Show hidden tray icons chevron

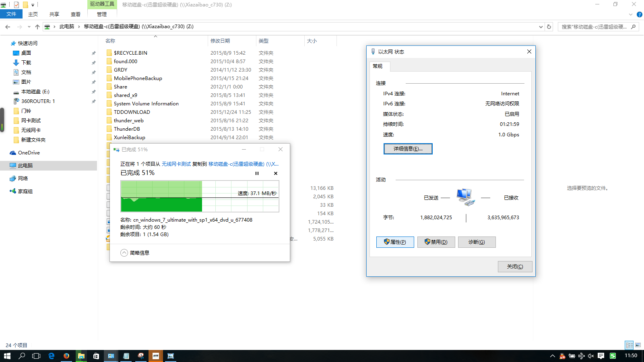coord(552,356)
